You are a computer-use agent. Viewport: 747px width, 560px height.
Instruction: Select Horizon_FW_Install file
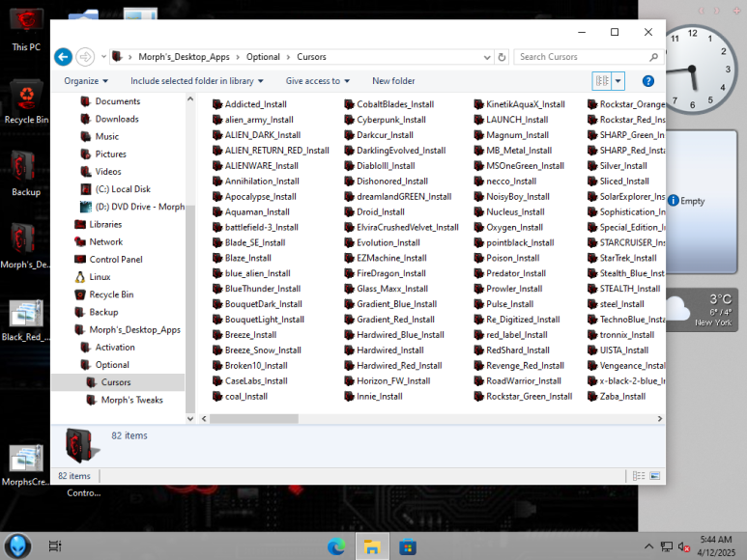coord(393,381)
